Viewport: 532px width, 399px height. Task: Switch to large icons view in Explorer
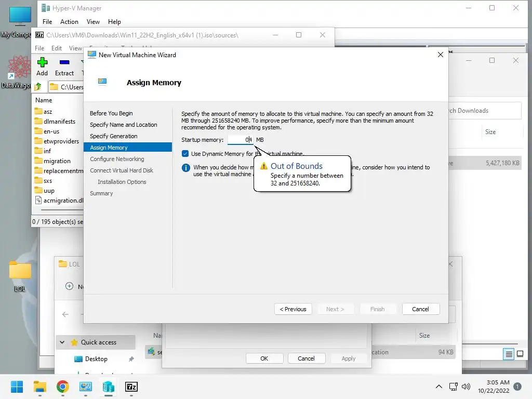(520, 354)
